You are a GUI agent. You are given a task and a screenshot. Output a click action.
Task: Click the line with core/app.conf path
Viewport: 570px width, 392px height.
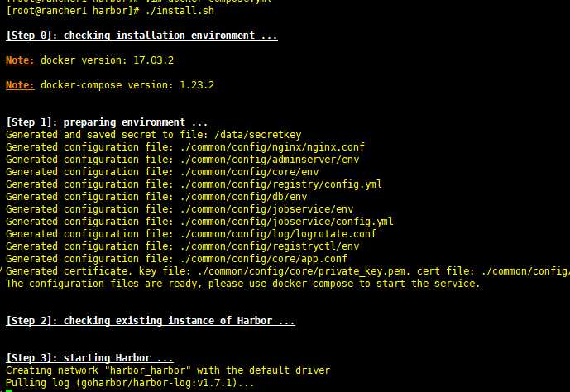[177, 258]
